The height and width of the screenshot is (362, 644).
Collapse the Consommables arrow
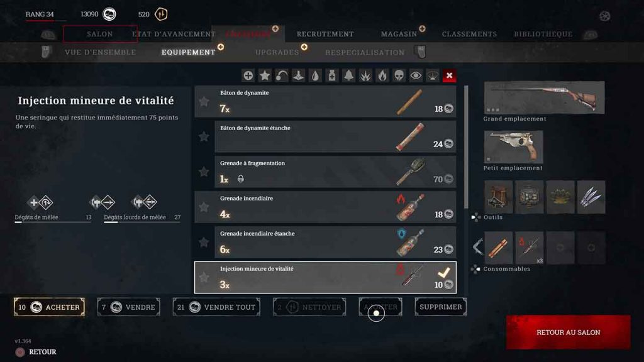(478, 248)
